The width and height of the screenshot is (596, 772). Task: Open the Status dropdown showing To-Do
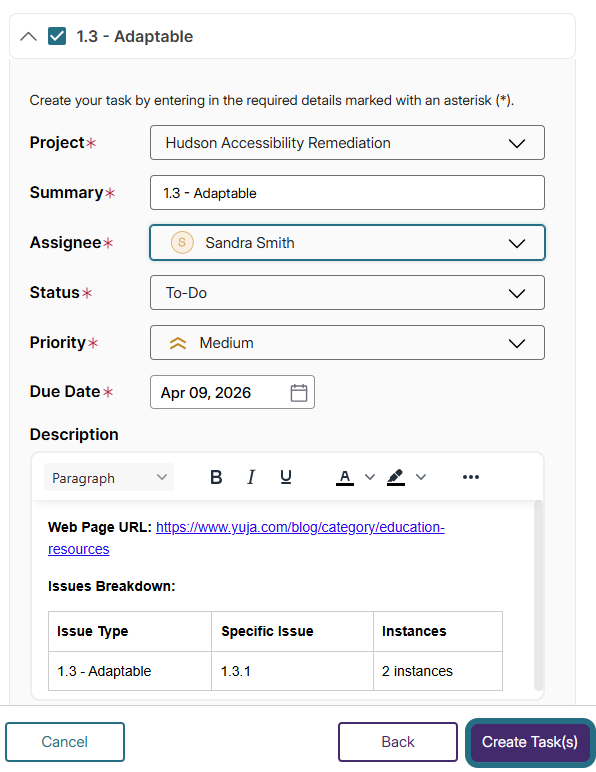coord(347,293)
